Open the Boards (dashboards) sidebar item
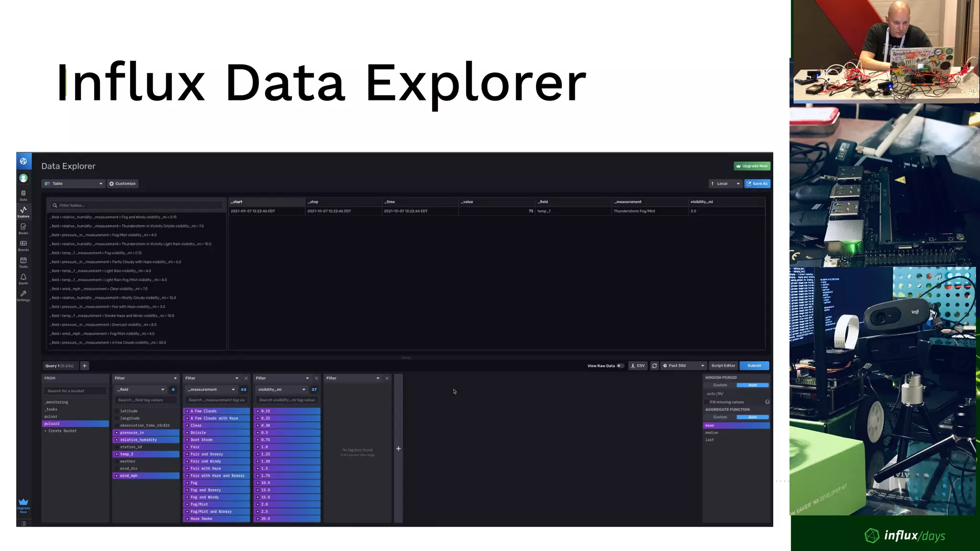 click(x=23, y=245)
